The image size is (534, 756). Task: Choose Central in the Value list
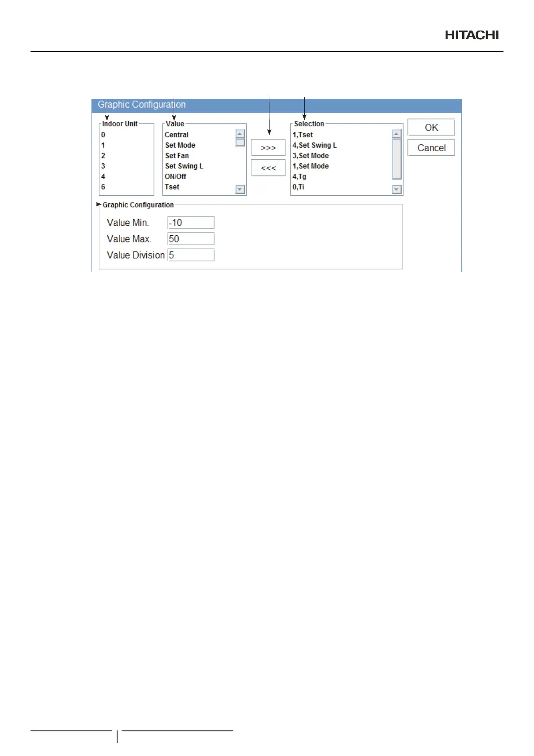(x=176, y=135)
